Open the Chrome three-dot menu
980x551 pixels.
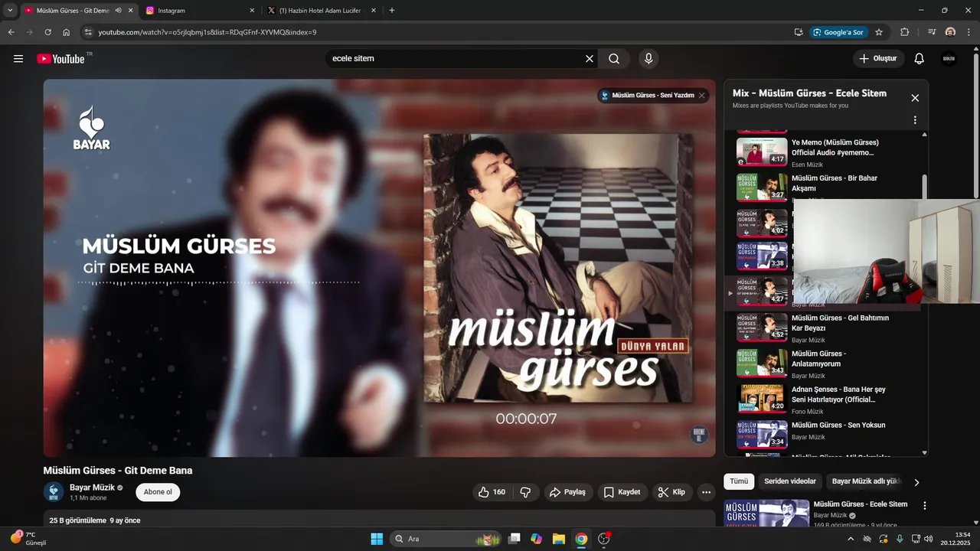pyautogui.click(x=969, y=32)
